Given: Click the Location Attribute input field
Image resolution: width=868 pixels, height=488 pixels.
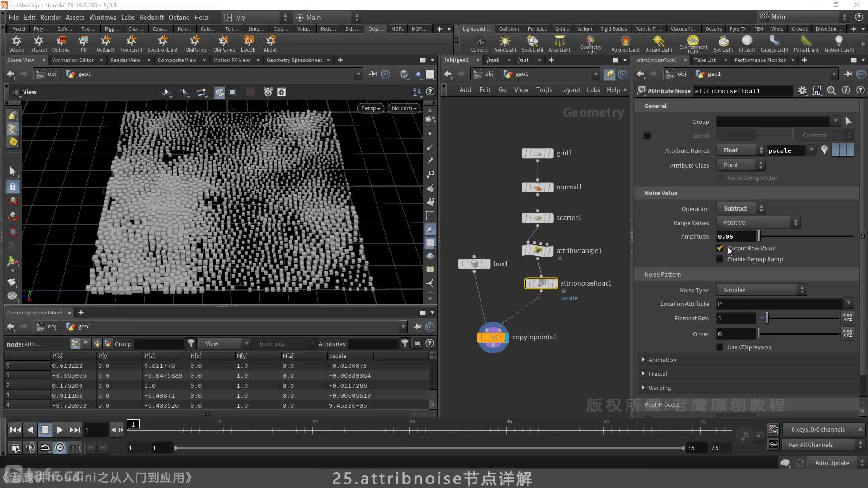Looking at the screenshot, I should [x=779, y=304].
